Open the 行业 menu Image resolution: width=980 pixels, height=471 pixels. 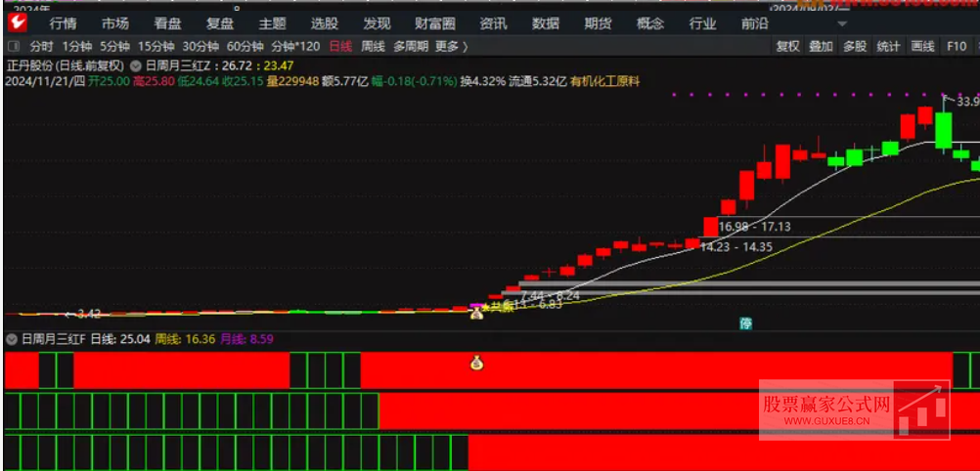coord(702,24)
